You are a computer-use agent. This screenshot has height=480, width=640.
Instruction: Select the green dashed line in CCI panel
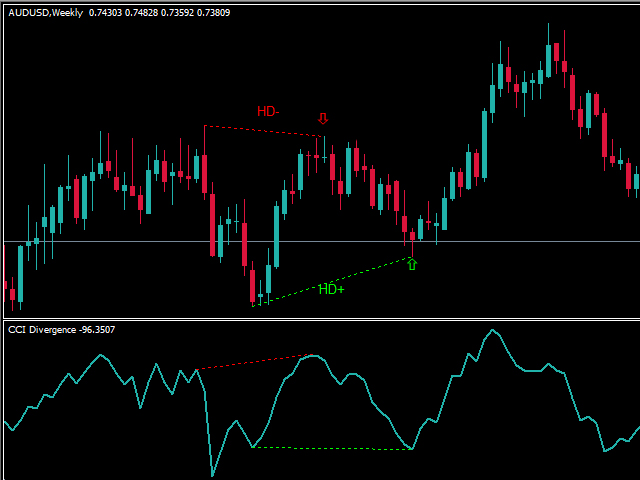coord(332,449)
